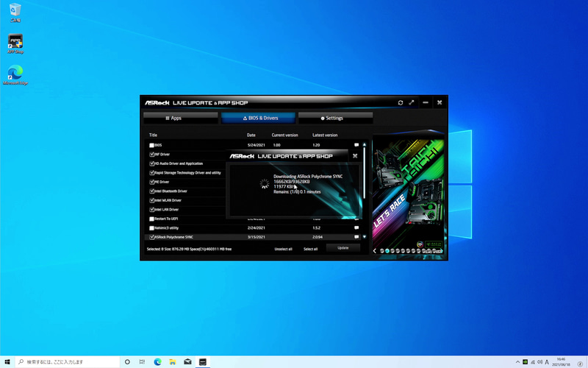This screenshot has width=588, height=368.
Task: Open the notification center icon
Action: point(580,362)
